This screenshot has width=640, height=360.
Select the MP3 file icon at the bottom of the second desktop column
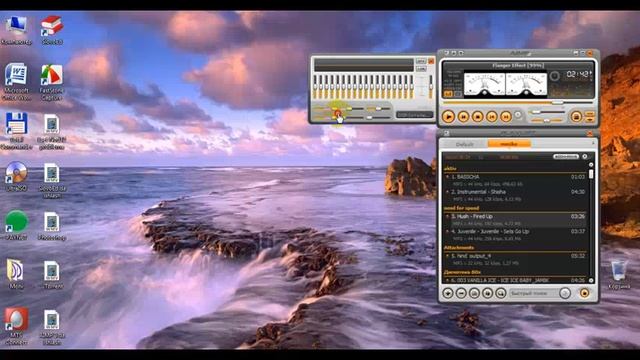pyautogui.click(x=52, y=327)
